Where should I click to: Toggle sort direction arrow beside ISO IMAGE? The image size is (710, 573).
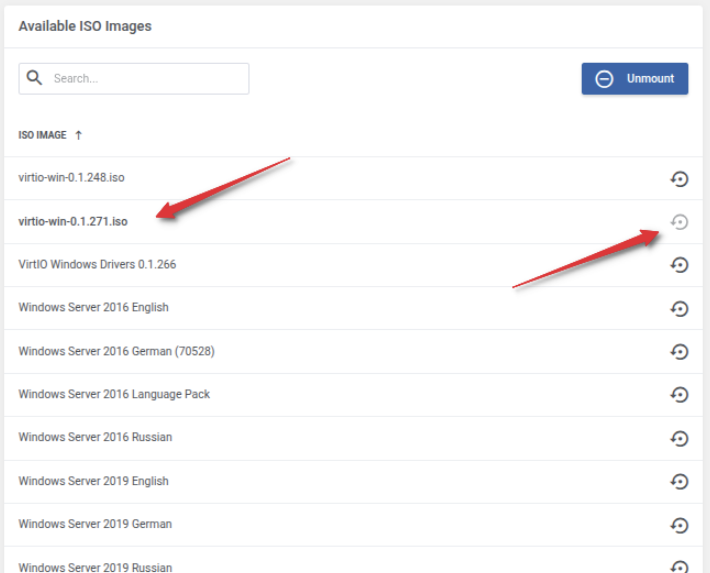(x=78, y=135)
